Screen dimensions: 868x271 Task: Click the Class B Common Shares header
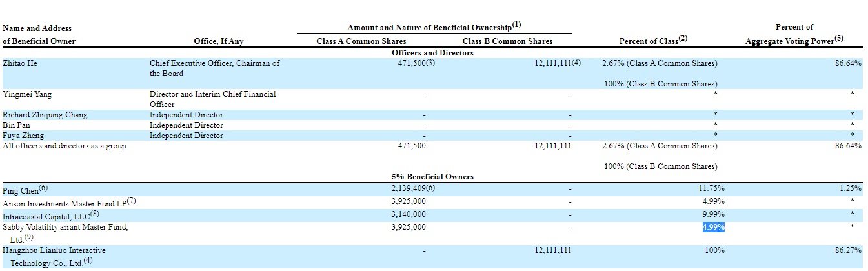pos(507,41)
